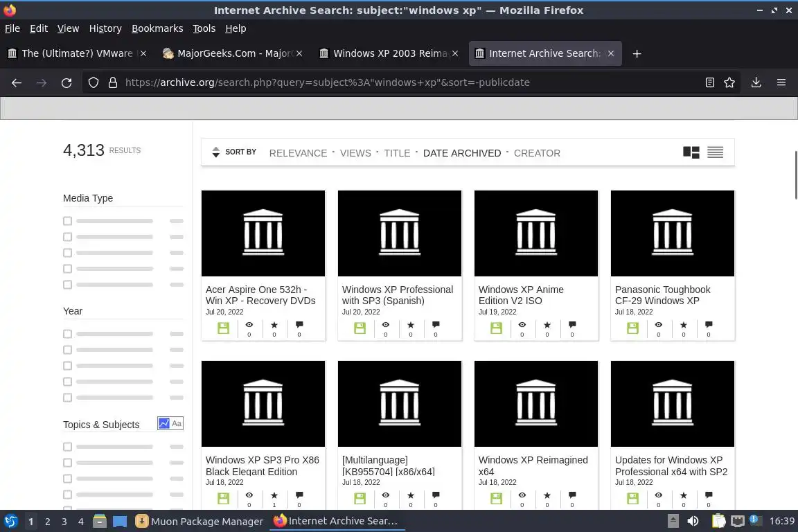Image resolution: width=798 pixels, height=532 pixels.
Task: Open the Edit menu
Action: tap(39, 28)
